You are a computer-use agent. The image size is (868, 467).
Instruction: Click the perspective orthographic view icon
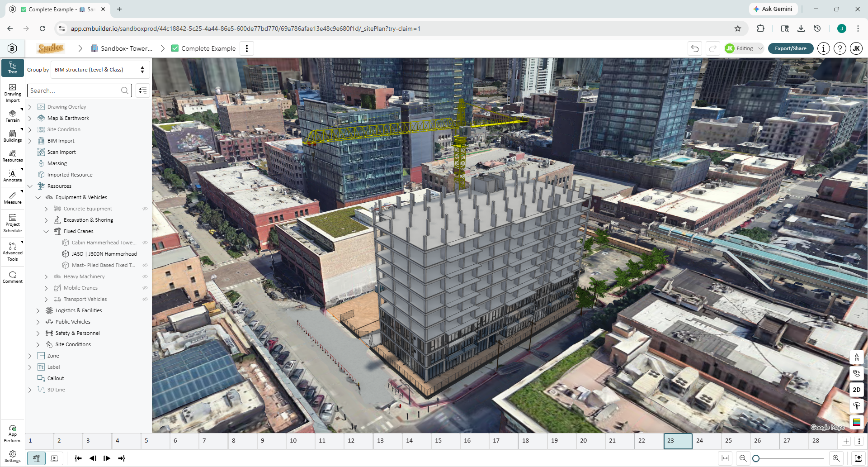pos(857,373)
